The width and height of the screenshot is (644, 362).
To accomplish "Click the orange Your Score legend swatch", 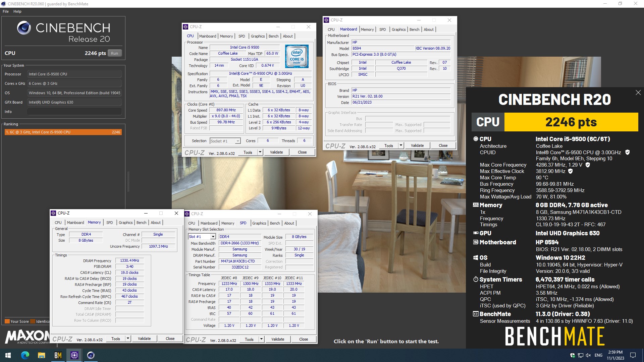I will pyautogui.click(x=7, y=321).
